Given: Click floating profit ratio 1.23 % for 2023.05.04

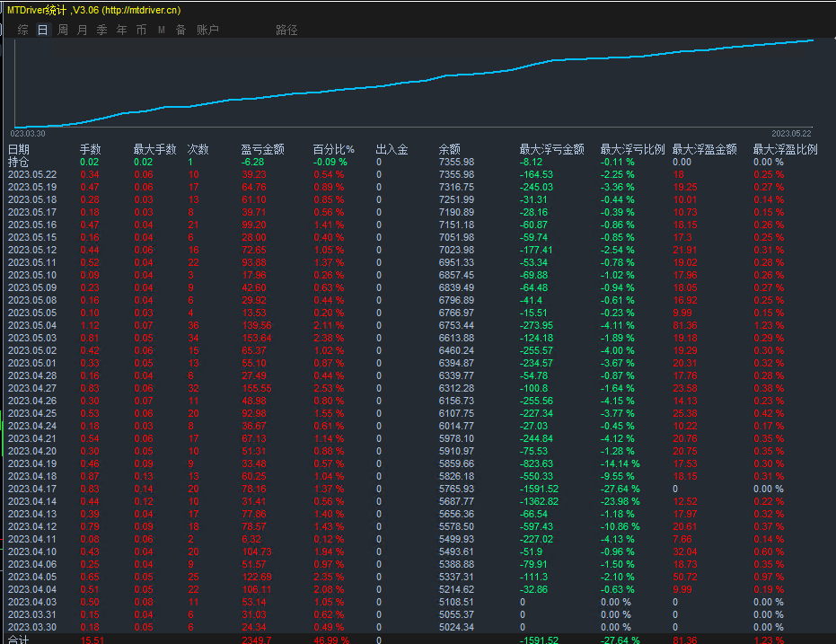Looking at the screenshot, I should 769,325.
